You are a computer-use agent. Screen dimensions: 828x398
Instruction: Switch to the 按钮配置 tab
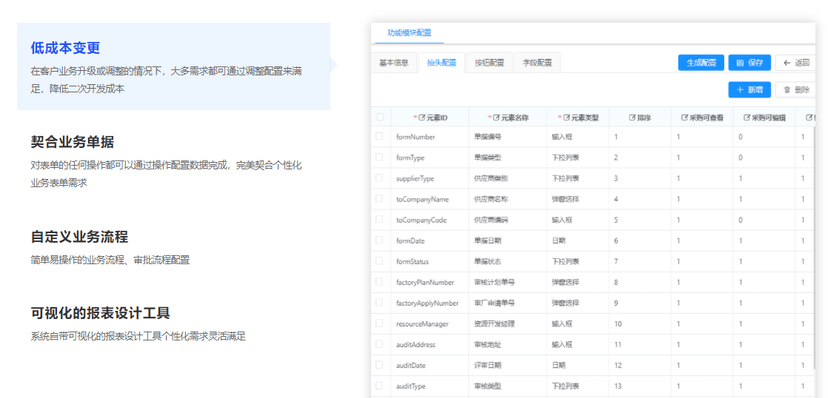tap(490, 63)
